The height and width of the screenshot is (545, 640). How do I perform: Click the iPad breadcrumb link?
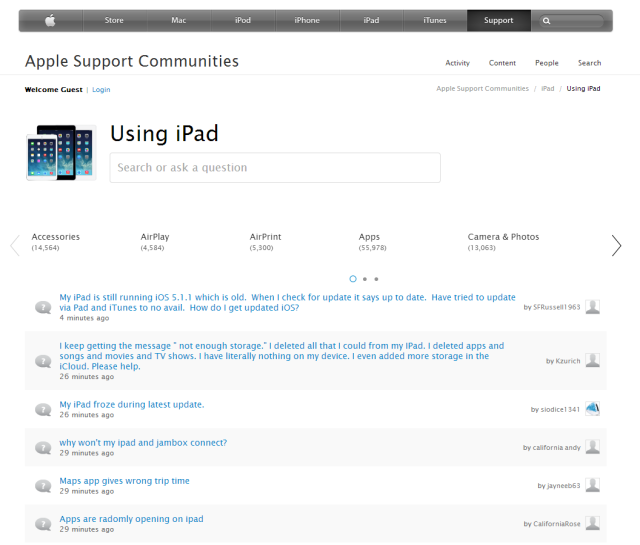click(x=548, y=89)
